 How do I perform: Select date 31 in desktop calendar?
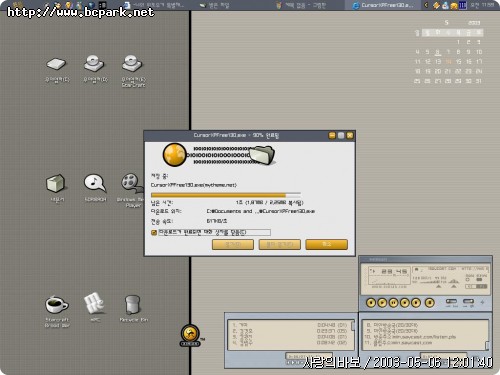click(479, 81)
